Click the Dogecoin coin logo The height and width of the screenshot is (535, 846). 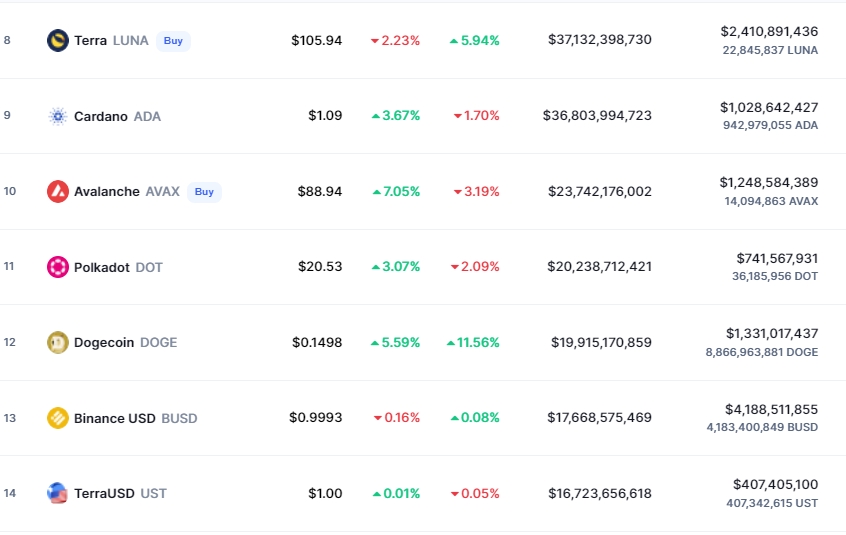58,342
